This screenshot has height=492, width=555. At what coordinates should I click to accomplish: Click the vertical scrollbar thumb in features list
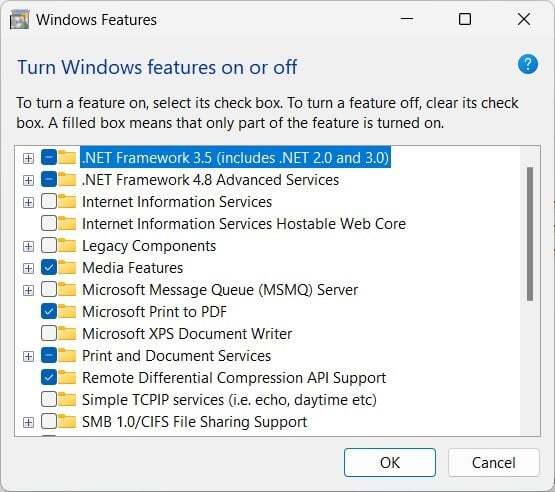[x=530, y=234]
